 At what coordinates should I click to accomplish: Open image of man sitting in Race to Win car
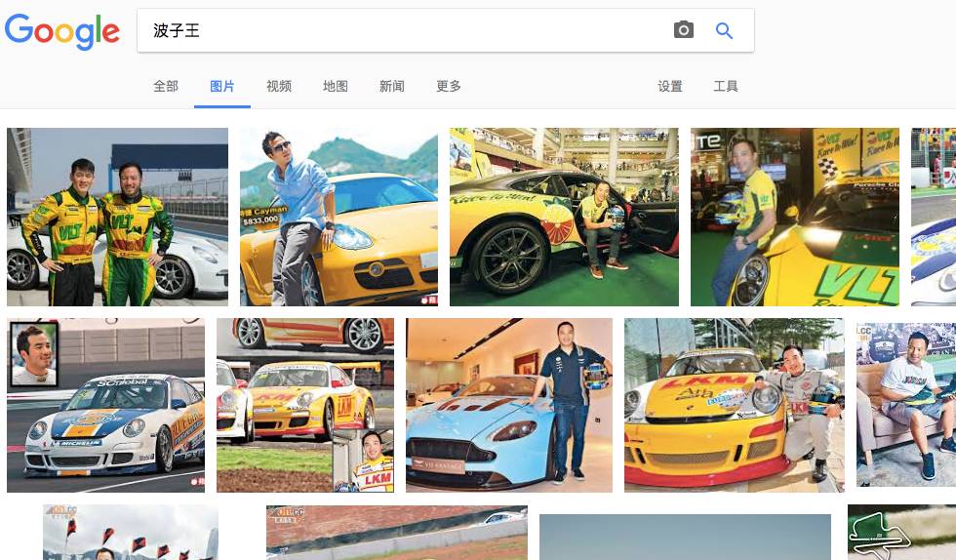[x=564, y=217]
